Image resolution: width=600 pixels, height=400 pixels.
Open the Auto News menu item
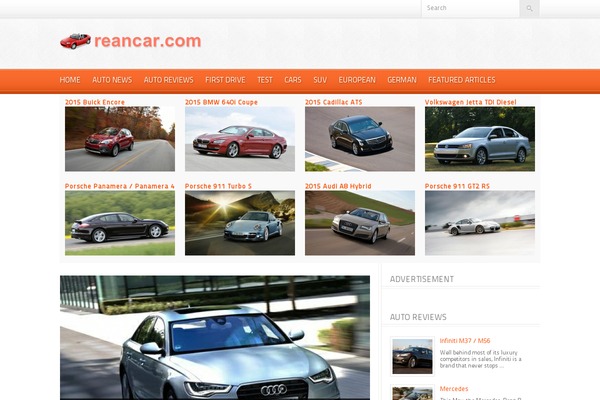click(112, 80)
